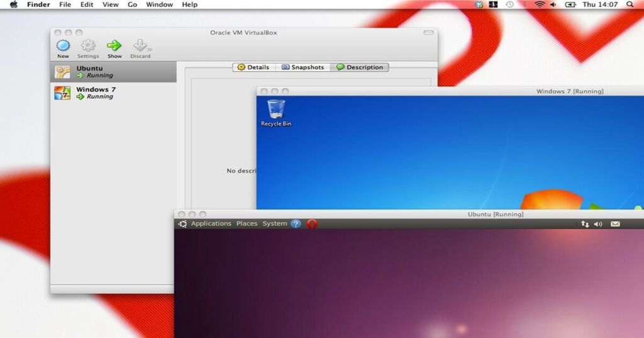Open System menu in Ubuntu panel
644x338 pixels.
pos(275,223)
